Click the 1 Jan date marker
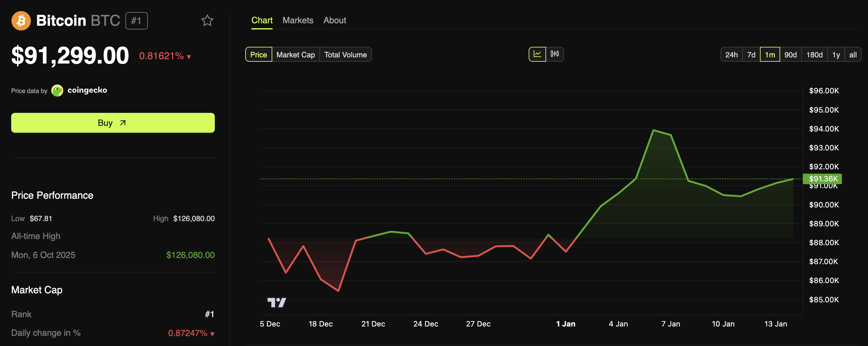The image size is (868, 346). [565, 324]
